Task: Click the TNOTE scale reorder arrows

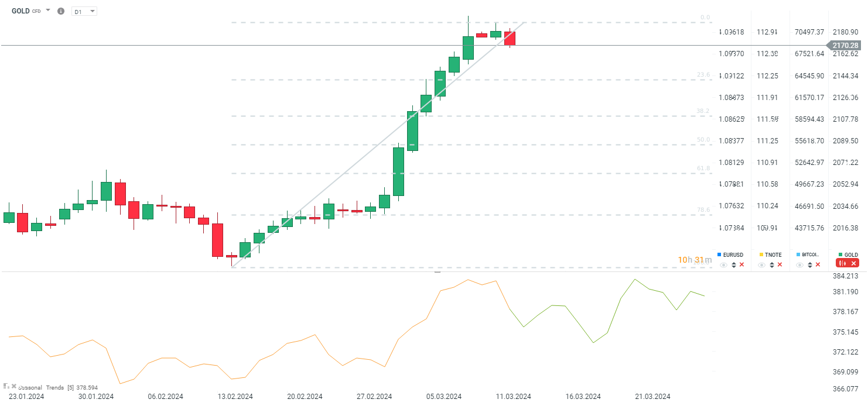Action: tap(771, 265)
